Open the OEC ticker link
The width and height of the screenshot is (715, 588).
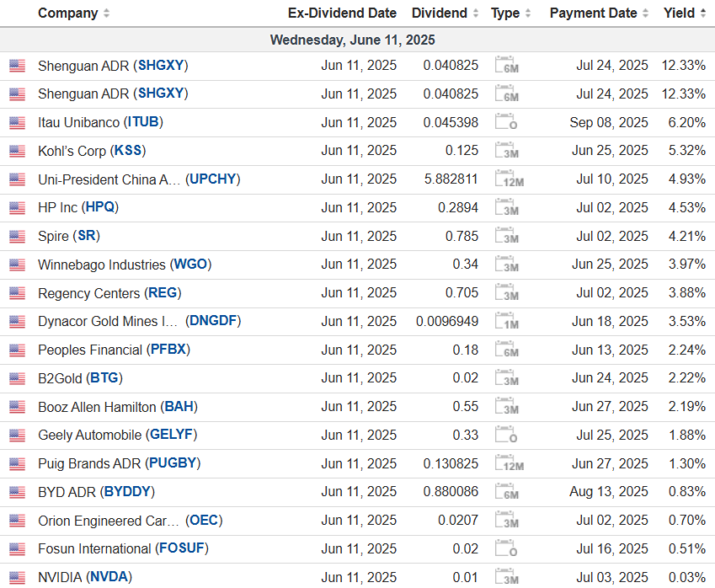(204, 520)
